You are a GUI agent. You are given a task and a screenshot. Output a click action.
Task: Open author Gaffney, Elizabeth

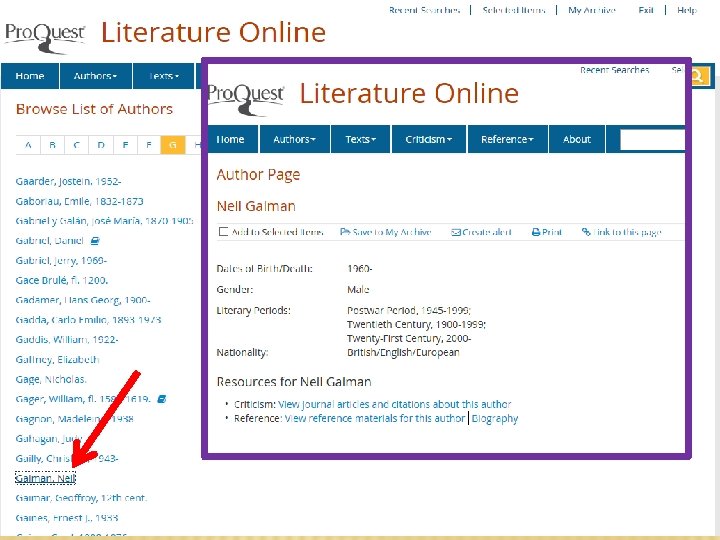pos(57,359)
